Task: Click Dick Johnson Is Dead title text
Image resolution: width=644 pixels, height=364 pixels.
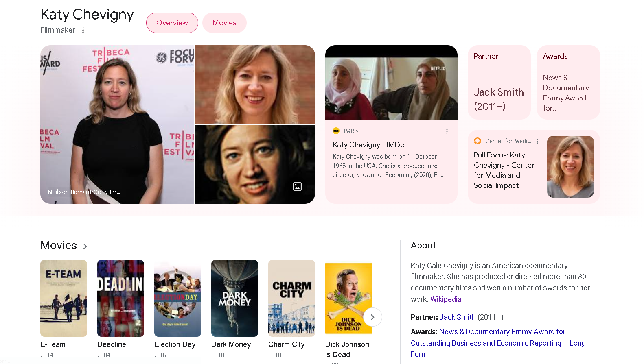Action: (x=347, y=349)
